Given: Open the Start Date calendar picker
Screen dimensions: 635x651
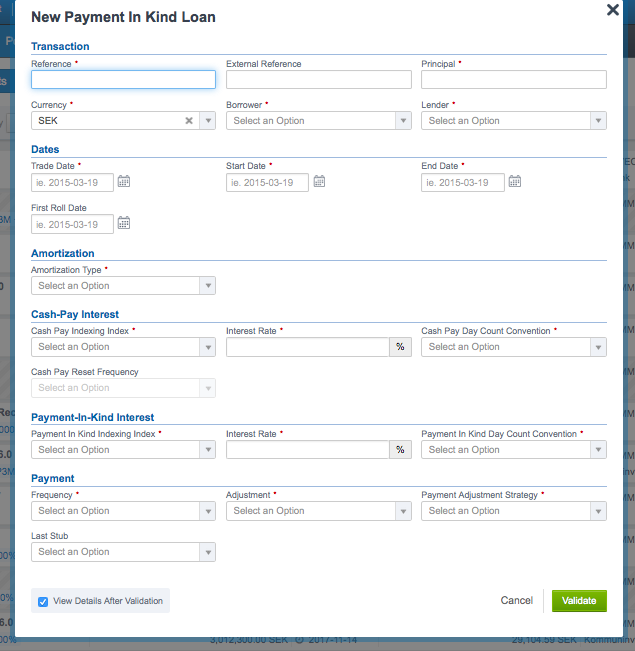Looking at the screenshot, I should click(x=319, y=182).
